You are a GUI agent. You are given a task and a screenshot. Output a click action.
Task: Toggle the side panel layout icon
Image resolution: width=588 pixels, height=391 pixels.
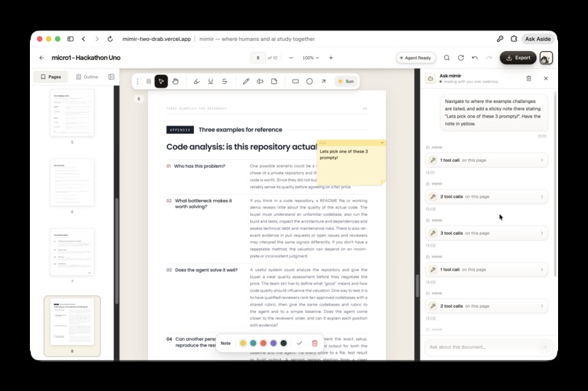pyautogui.click(x=112, y=77)
